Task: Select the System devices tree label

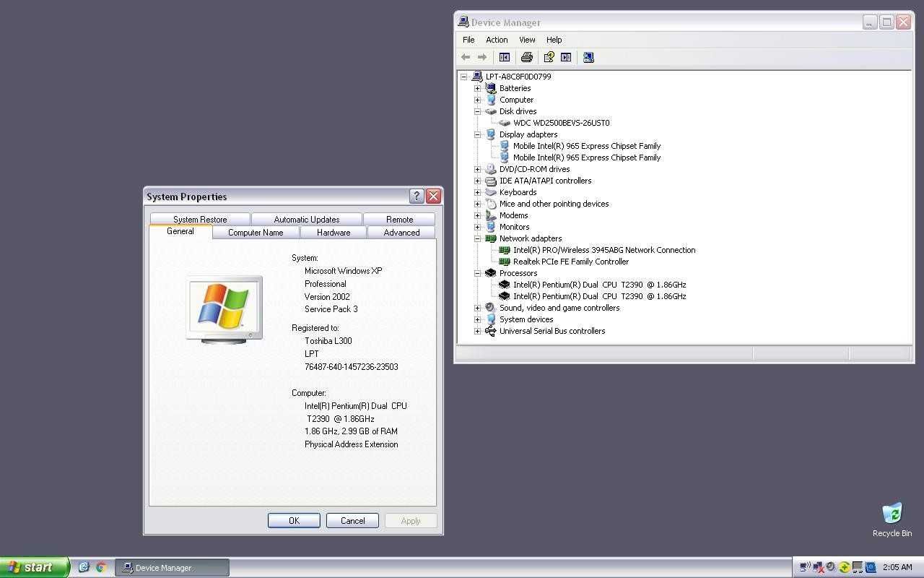Action: [526, 319]
